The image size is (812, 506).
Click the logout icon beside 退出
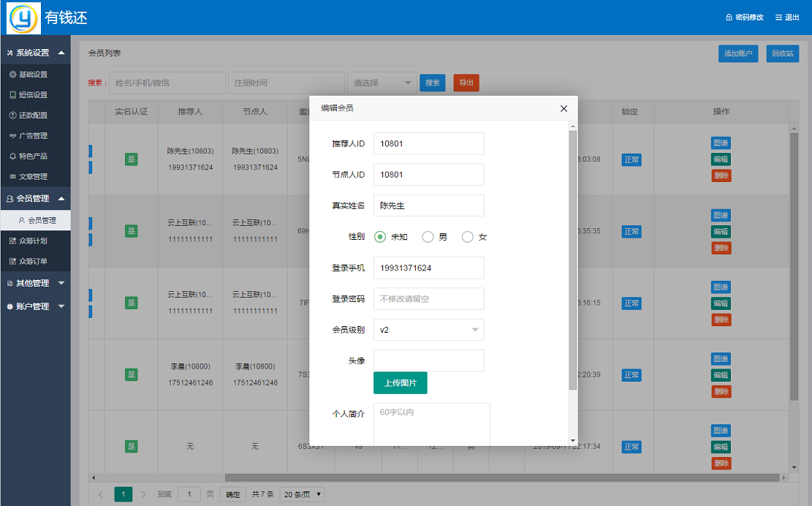[x=778, y=16]
